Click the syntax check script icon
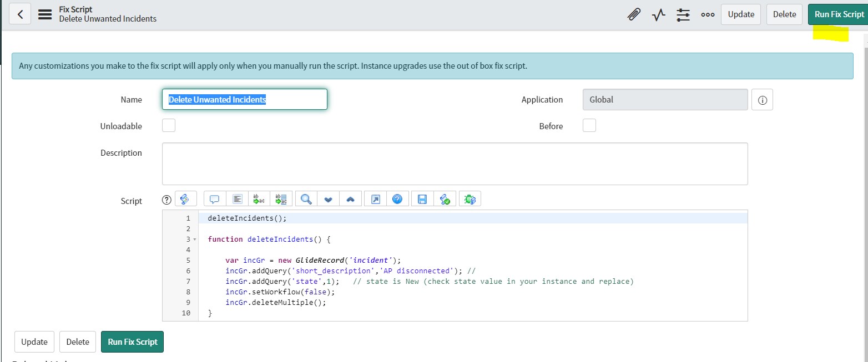Screen dimensions: 868x362 point(445,198)
